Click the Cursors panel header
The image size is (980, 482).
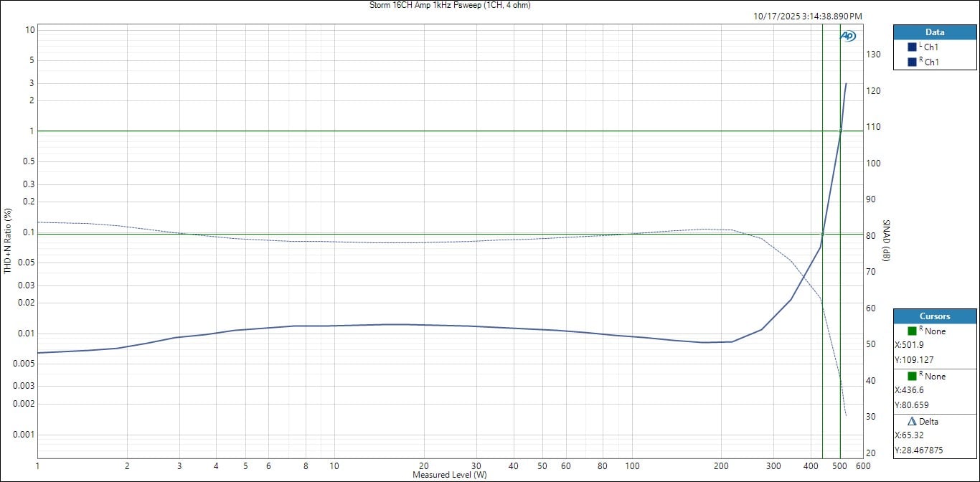click(934, 316)
